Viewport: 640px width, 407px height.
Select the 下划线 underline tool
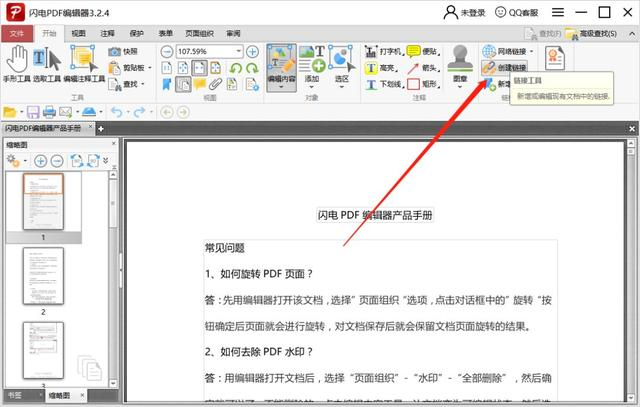coord(384,84)
